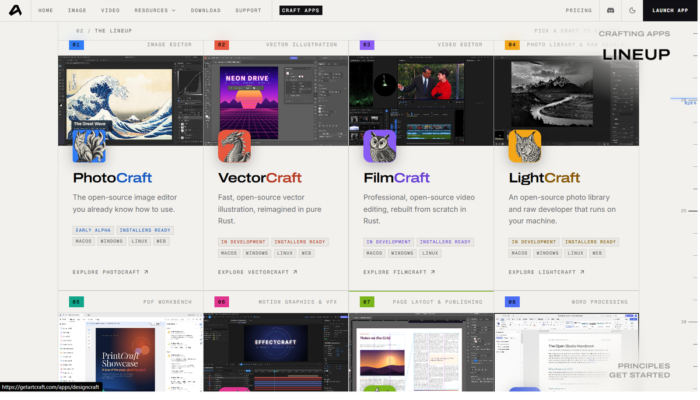This screenshot has width=700, height=400.
Task: Open the Pricing page
Action: [579, 10]
